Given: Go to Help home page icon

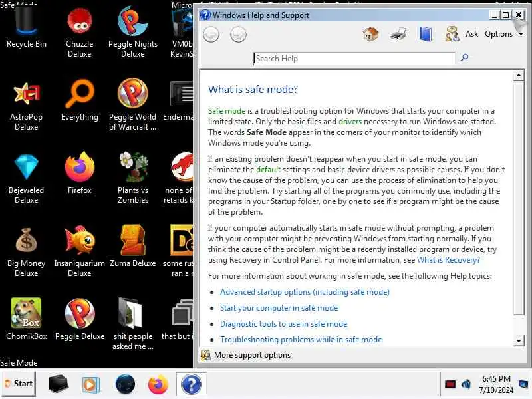Looking at the screenshot, I should click(x=371, y=34).
